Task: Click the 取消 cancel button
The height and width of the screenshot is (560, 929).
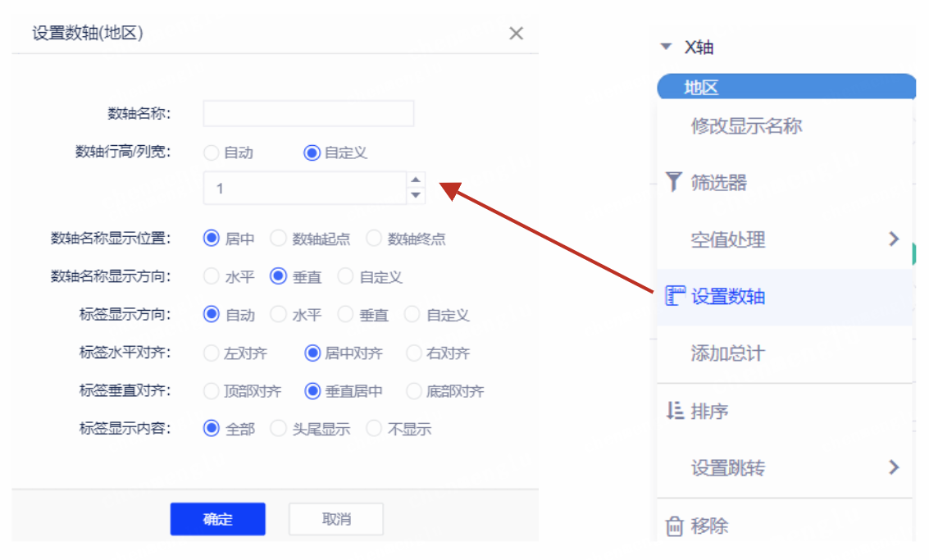Action: 336,519
